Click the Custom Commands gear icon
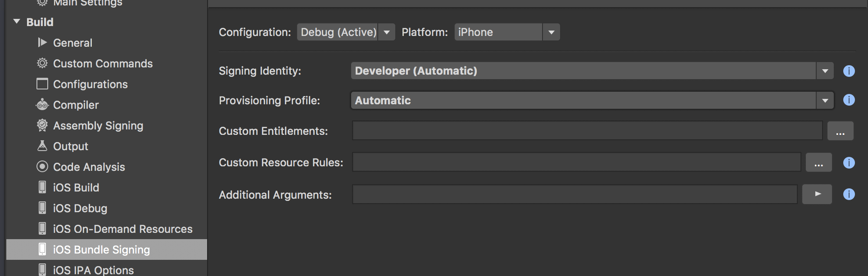 coord(42,63)
